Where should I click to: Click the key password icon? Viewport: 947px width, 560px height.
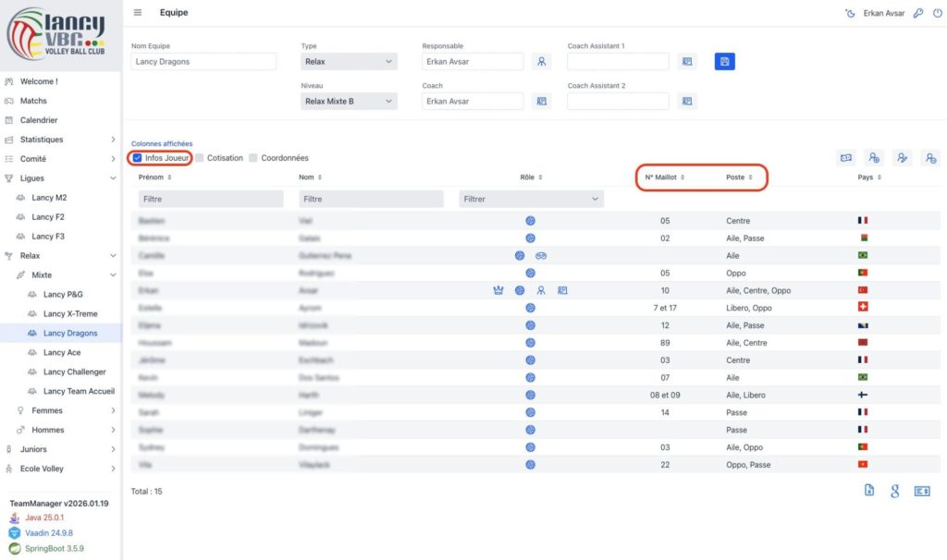[x=917, y=13]
